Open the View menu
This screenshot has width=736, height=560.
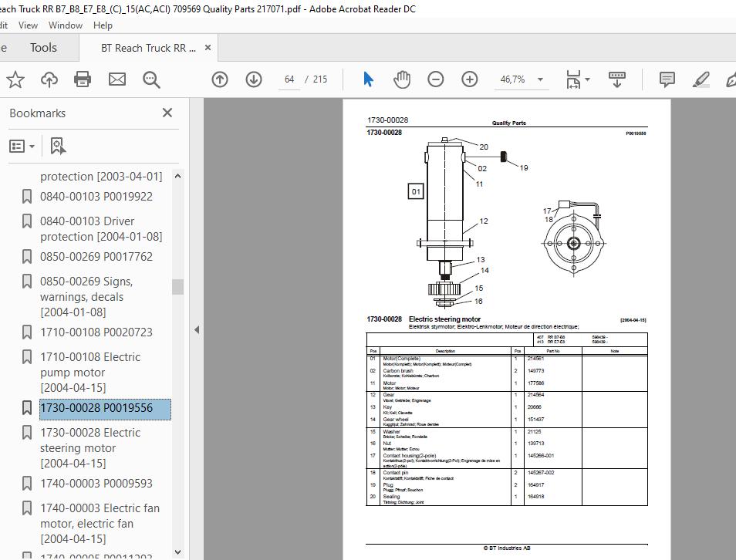pyautogui.click(x=28, y=25)
